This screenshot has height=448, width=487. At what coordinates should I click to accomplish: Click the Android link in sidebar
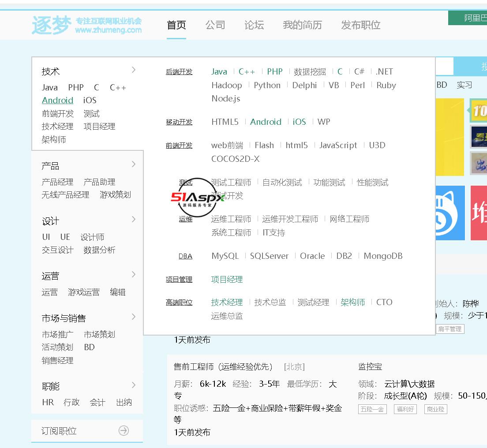pos(57,101)
